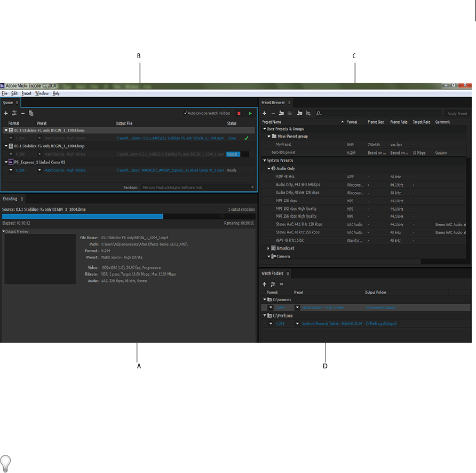The height and width of the screenshot is (473, 476).
Task: Toggle Auto-Encode Watch Folders checkbox
Action: [185, 113]
